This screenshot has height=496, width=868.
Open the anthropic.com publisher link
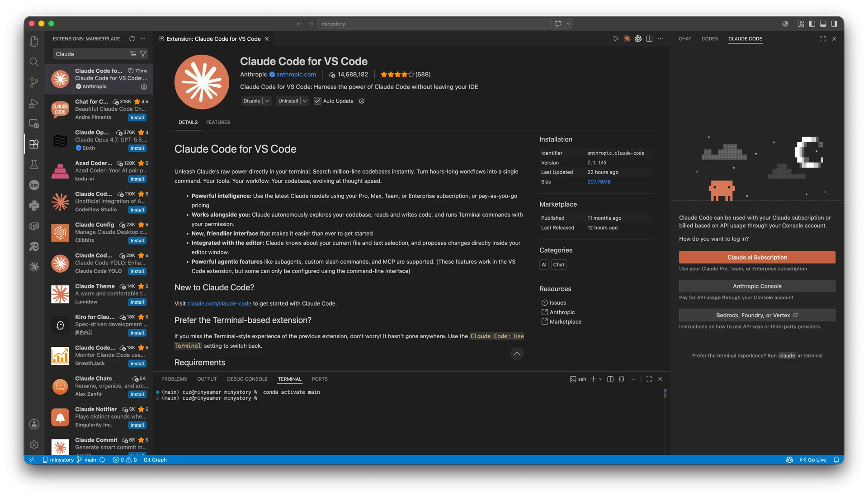(296, 75)
